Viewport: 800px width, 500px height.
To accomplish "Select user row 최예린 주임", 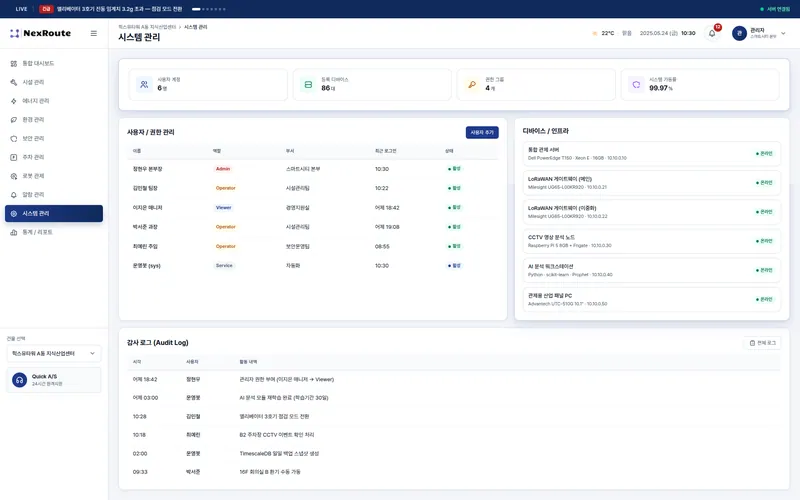I will [x=313, y=246].
